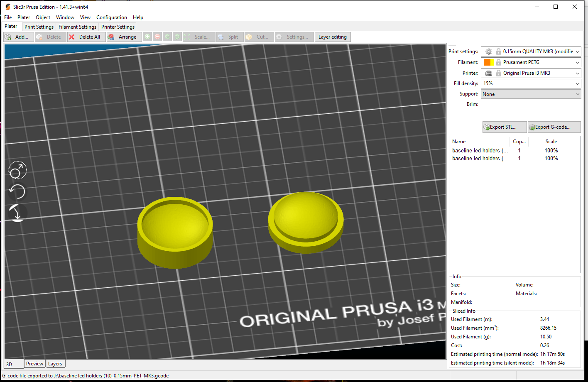
Task: Toggle the Layer editing button
Action: click(x=333, y=37)
